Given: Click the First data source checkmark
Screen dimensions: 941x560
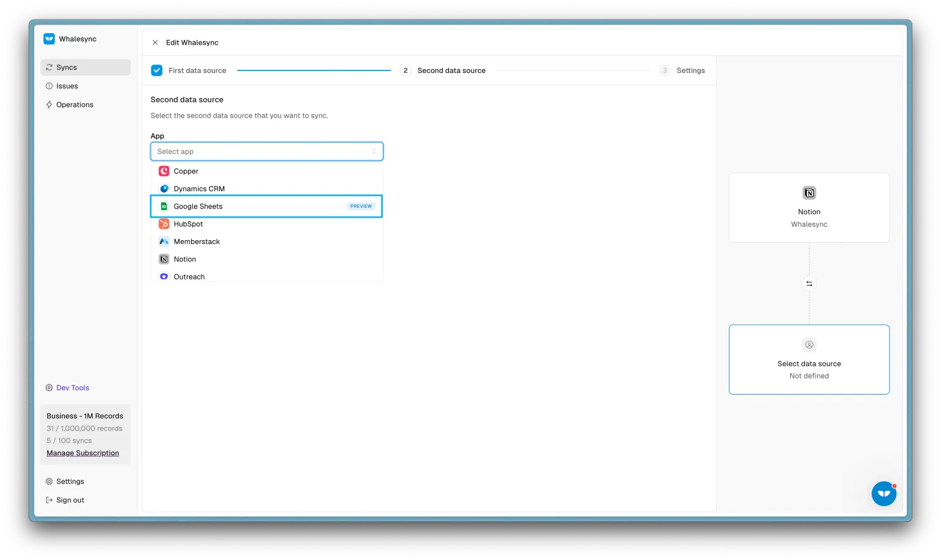Looking at the screenshot, I should pyautogui.click(x=157, y=70).
